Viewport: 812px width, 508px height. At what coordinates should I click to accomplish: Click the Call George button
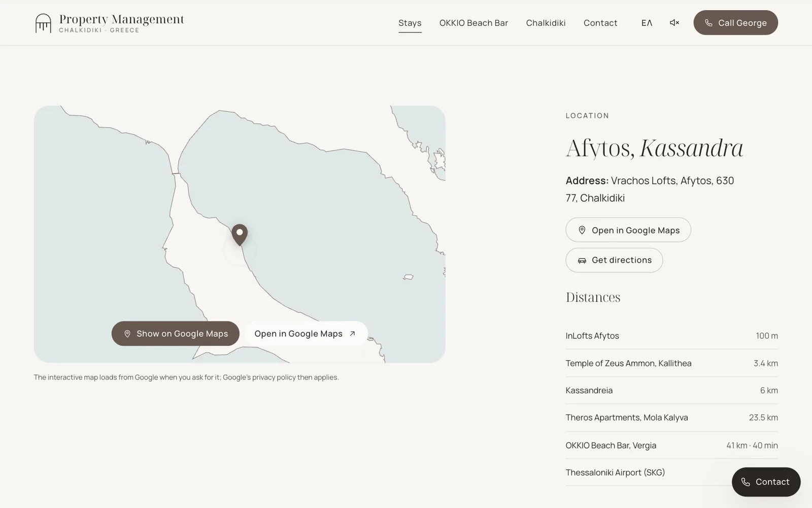point(735,23)
